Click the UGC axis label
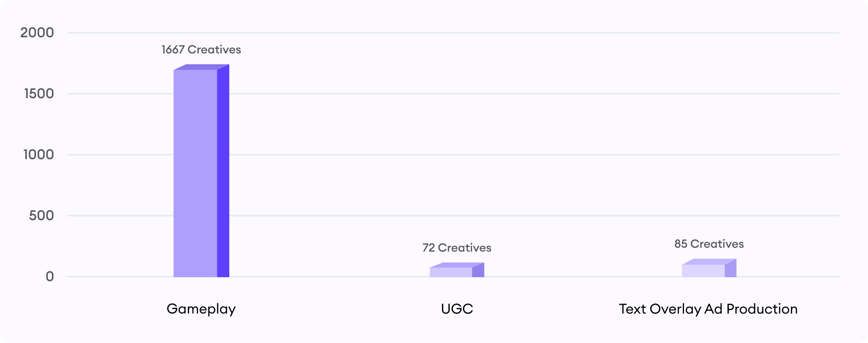The height and width of the screenshot is (343, 868). (x=457, y=309)
